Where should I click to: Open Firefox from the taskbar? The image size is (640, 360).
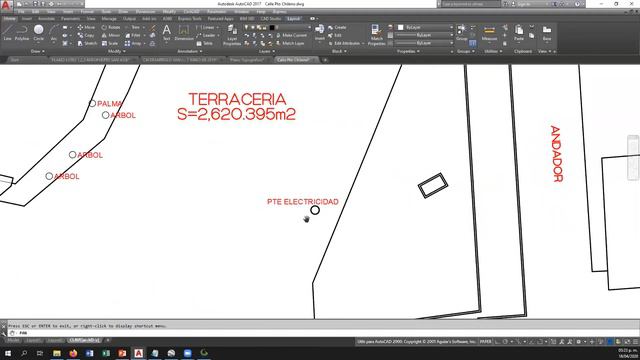[x=73, y=353]
